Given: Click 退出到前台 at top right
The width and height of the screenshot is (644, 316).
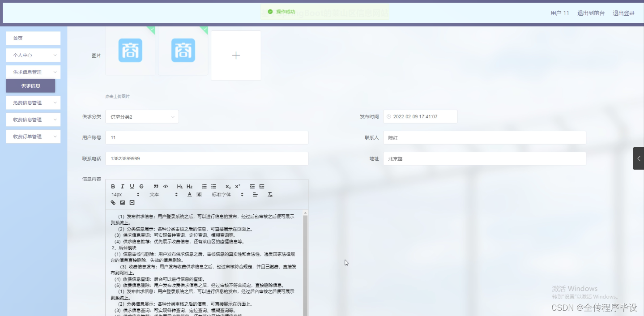Looking at the screenshot, I should pyautogui.click(x=591, y=13).
